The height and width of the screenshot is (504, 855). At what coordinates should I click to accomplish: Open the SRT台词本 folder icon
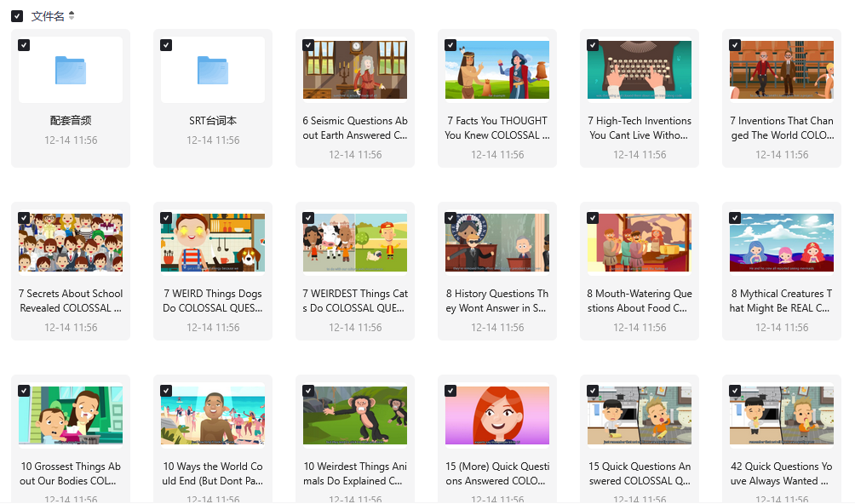213,70
